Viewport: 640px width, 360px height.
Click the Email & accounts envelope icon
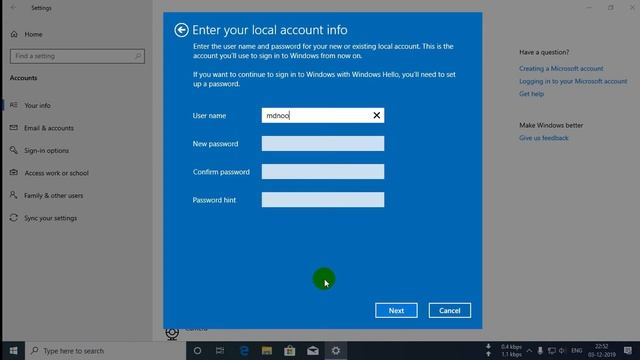[14, 127]
